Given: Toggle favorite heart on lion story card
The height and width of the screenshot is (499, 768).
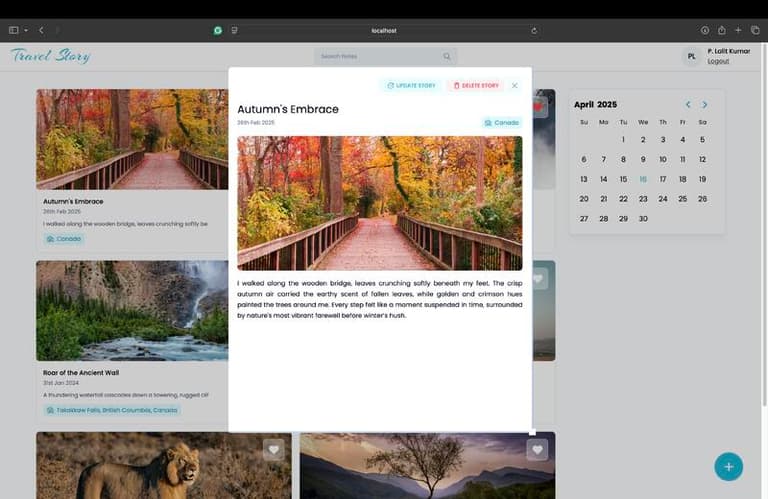Looking at the screenshot, I should click(x=273, y=450).
